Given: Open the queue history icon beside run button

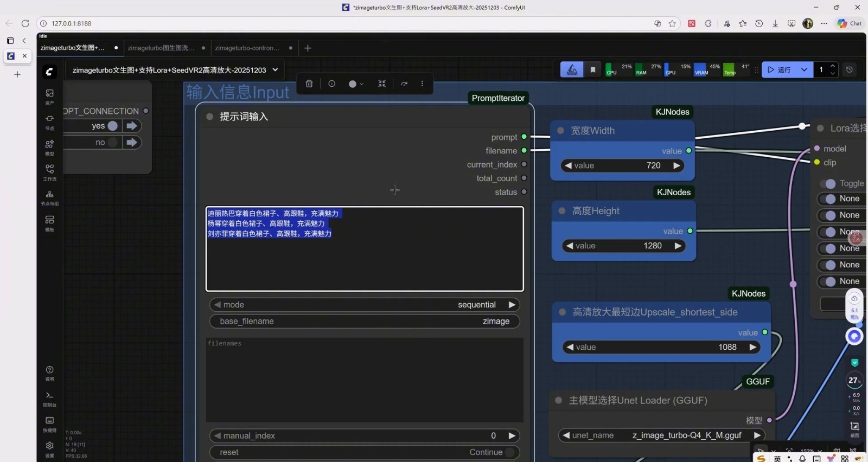Looking at the screenshot, I should coord(850,69).
